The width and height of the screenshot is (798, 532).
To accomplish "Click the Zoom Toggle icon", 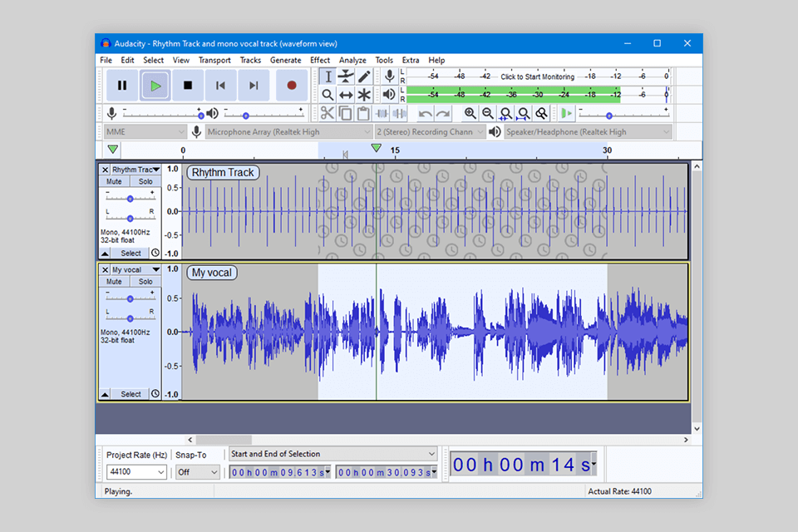I will (541, 114).
